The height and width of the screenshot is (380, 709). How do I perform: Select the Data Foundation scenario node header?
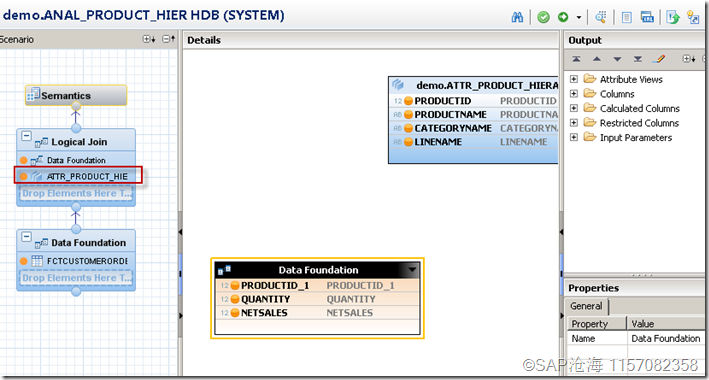tap(76, 242)
